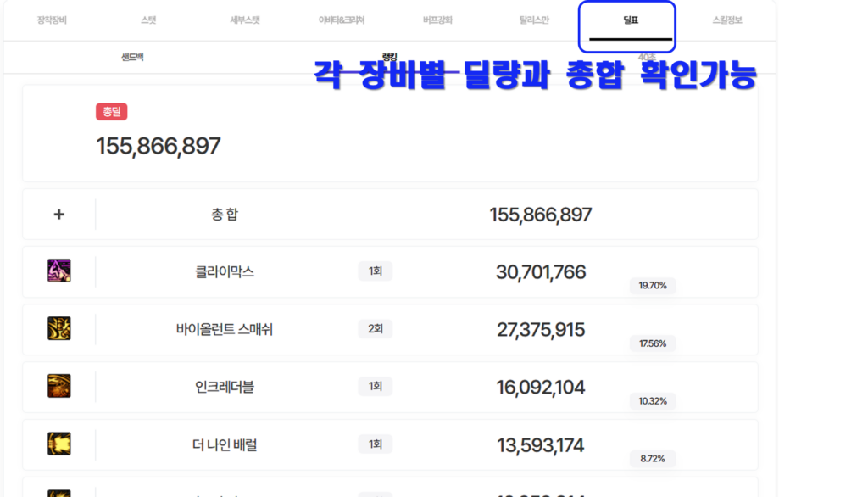868x497 pixels.
Task: Click the 8.72% percentage badge
Action: tap(653, 459)
